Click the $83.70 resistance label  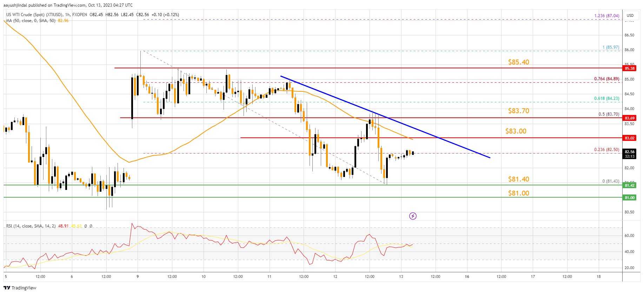519,111
